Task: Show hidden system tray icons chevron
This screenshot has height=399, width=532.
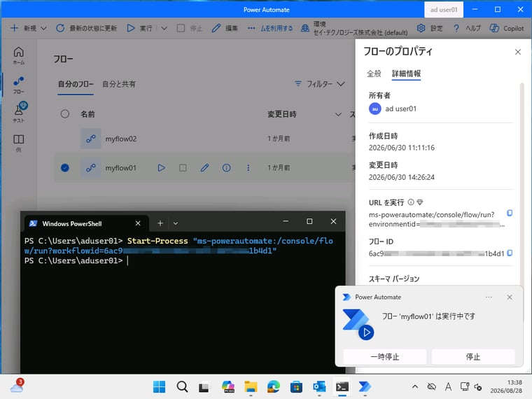Action: (415, 386)
